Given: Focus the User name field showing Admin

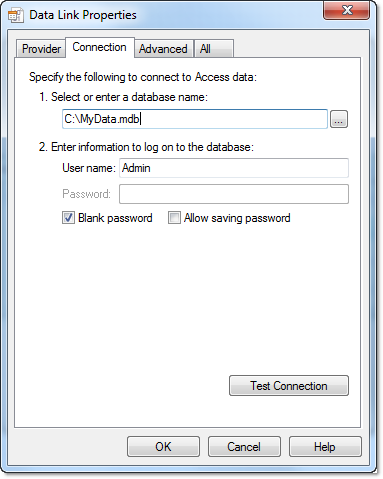Looking at the screenshot, I should coord(234,168).
